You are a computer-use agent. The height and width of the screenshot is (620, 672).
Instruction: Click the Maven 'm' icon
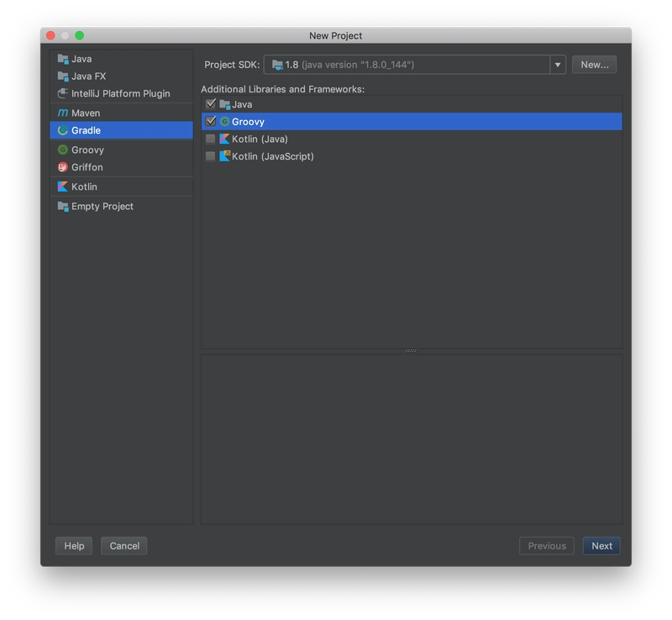[x=63, y=113]
